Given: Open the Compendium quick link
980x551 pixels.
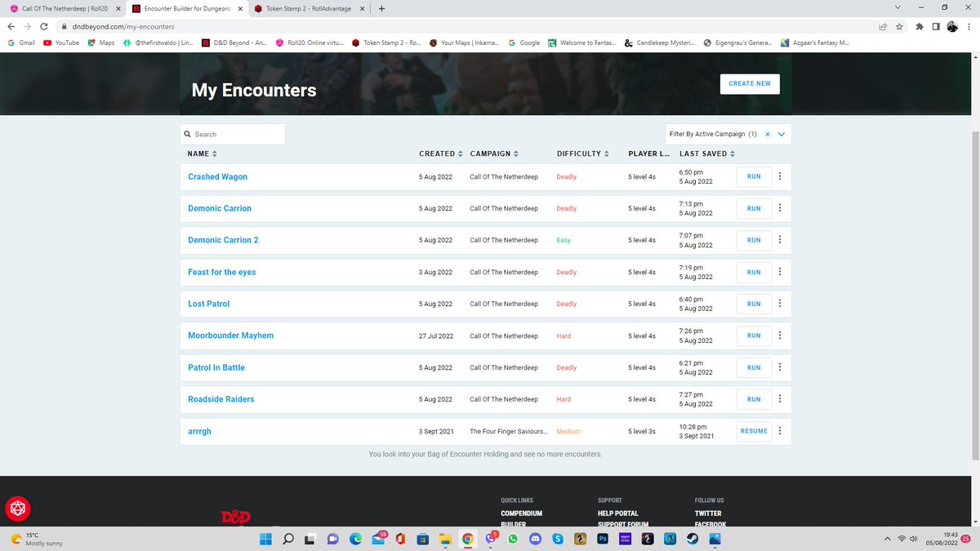Looking at the screenshot, I should 521,513.
